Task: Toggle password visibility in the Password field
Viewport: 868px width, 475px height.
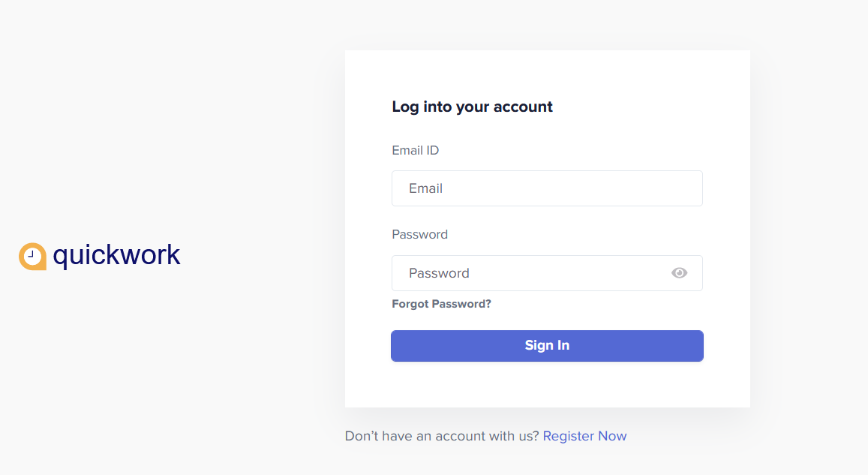Action: pyautogui.click(x=679, y=273)
